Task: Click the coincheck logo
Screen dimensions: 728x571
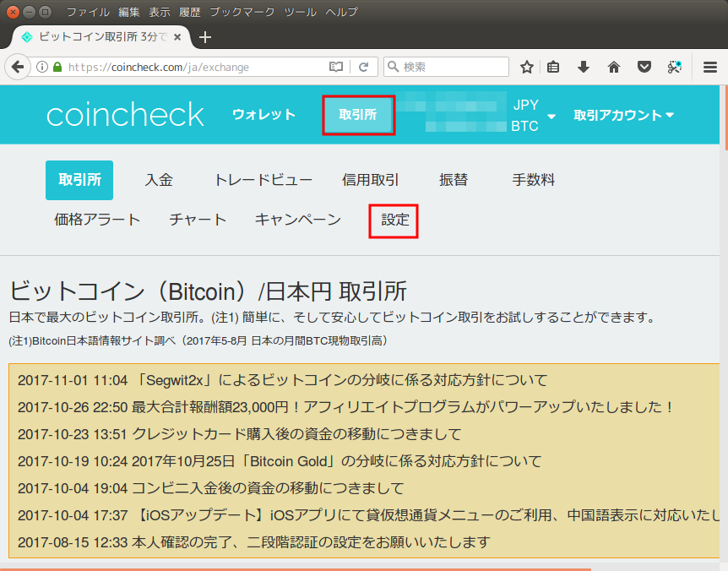Action: coord(125,115)
